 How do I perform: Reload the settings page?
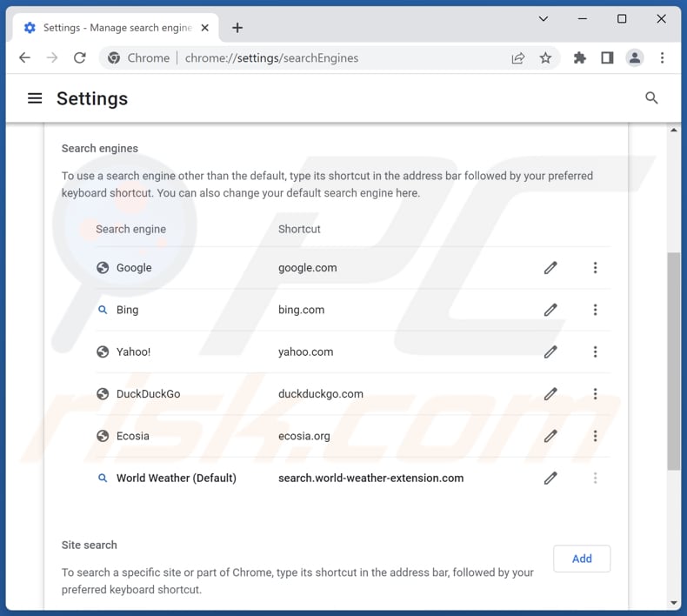[80, 58]
